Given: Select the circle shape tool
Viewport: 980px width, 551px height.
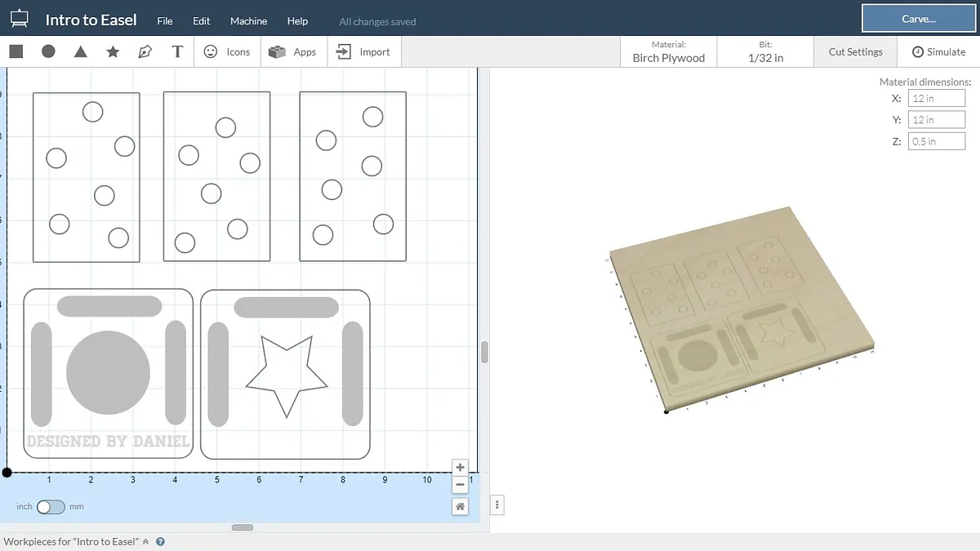Looking at the screenshot, I should [48, 51].
